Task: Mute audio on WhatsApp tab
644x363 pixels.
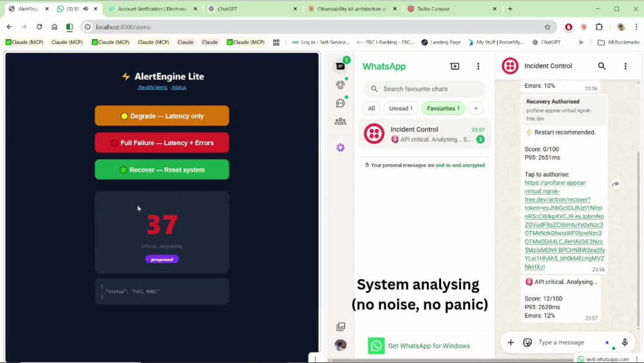Action: pyautogui.click(x=86, y=8)
